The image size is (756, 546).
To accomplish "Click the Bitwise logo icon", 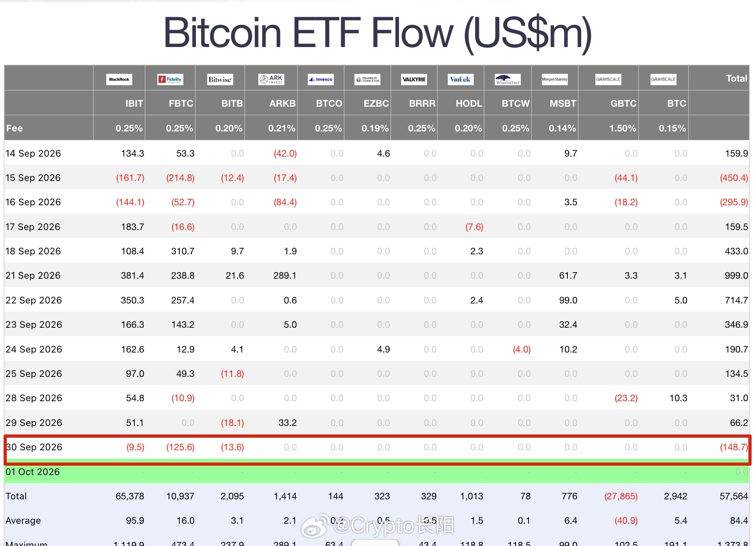I will pos(220,79).
